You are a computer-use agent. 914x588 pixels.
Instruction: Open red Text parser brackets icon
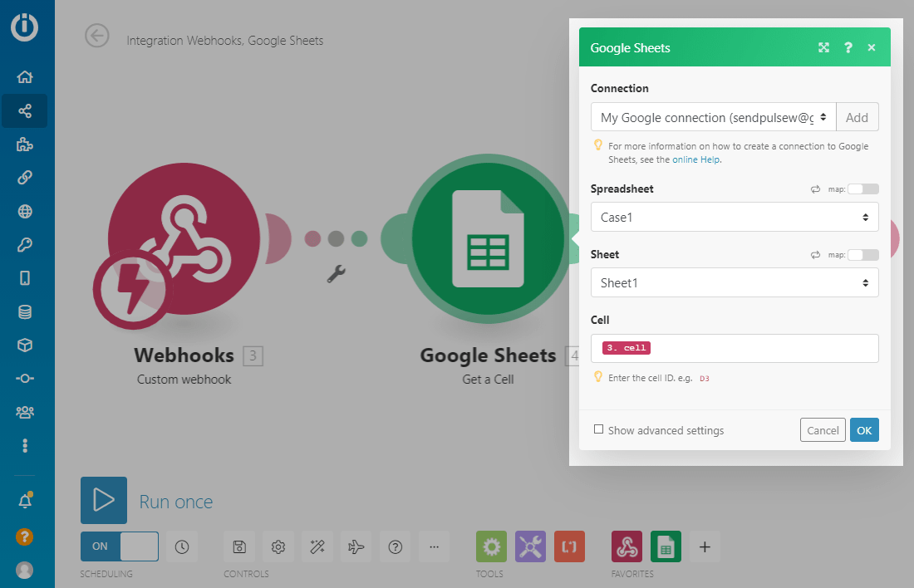click(x=569, y=546)
